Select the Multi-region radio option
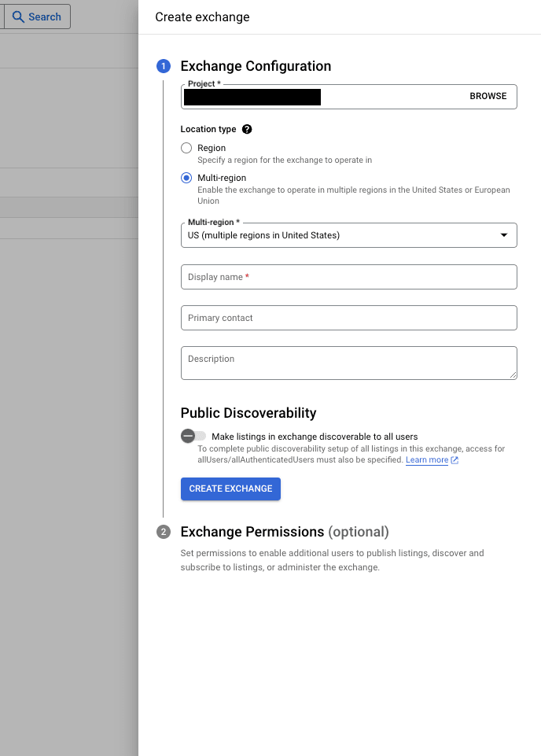 [186, 178]
